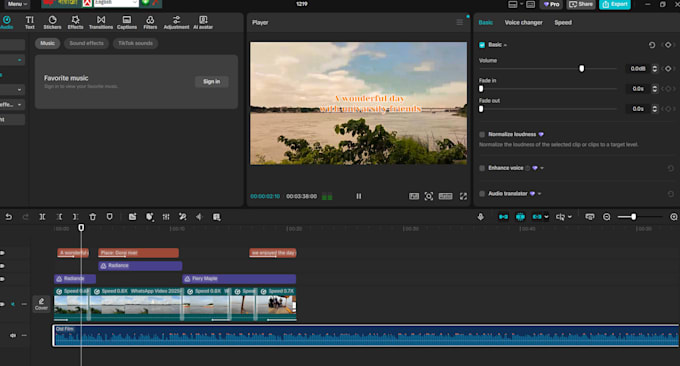
Task: Toggle the main track magnet button
Action: (x=503, y=217)
